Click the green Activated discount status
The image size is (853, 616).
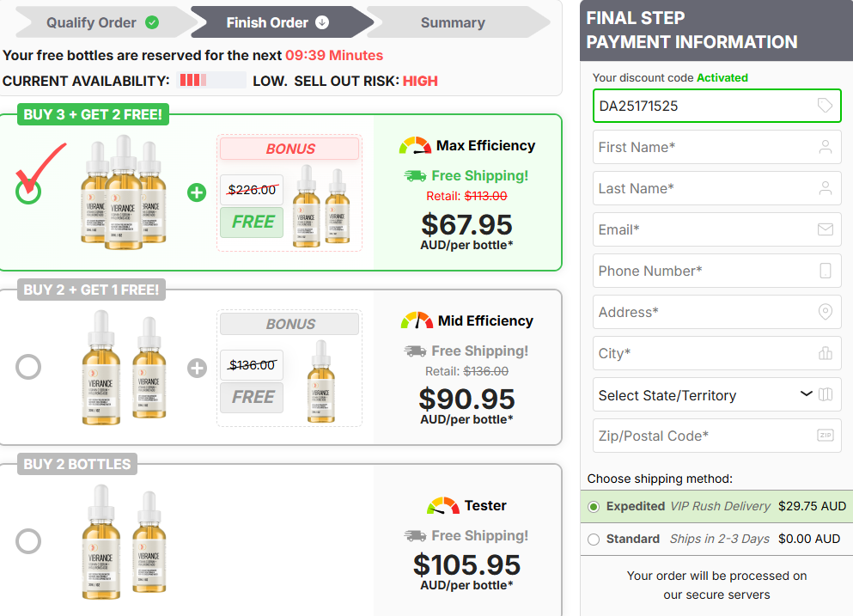722,78
